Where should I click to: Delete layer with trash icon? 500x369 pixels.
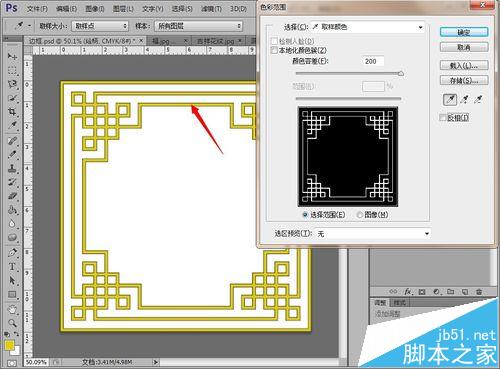[479, 292]
